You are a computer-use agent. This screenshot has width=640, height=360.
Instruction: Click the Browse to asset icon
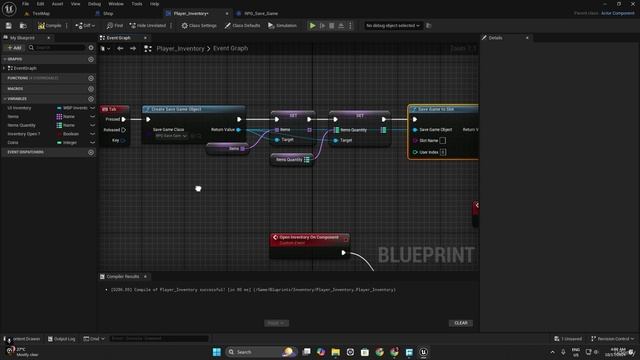click(23, 26)
